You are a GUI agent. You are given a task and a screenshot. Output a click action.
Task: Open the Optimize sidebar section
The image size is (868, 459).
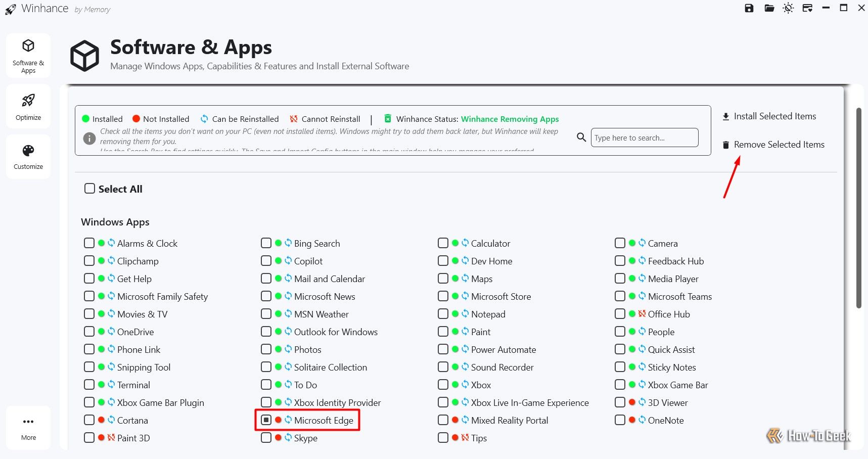point(28,106)
